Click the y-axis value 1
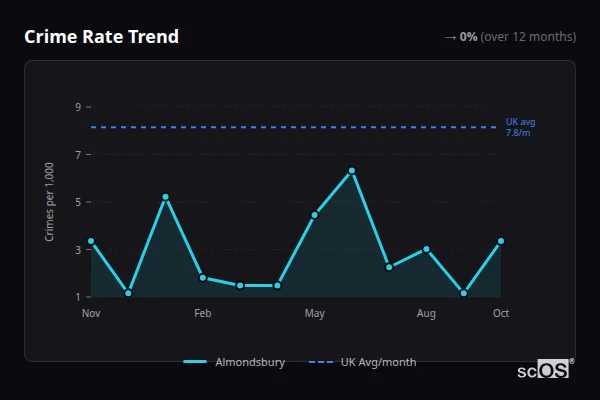This screenshot has height=400, width=600. [x=78, y=297]
